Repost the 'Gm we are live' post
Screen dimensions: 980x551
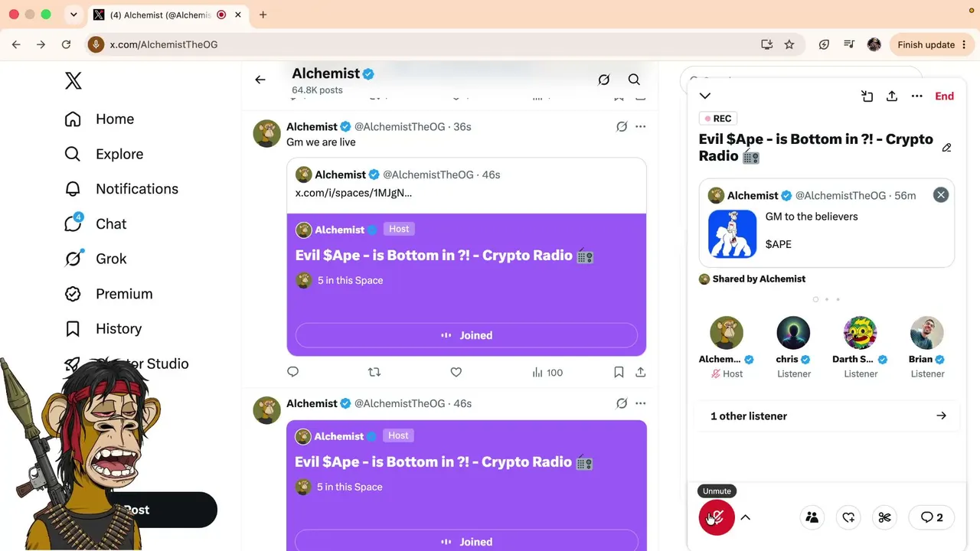point(374,373)
